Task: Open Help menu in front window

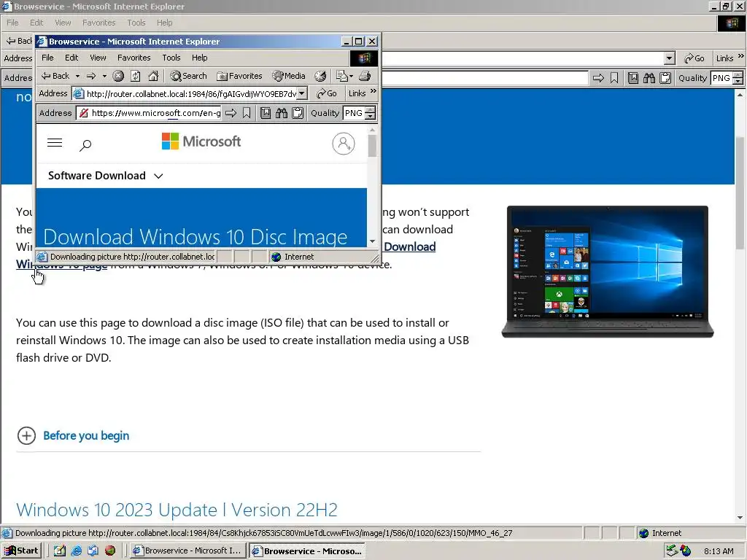Action: click(x=200, y=58)
